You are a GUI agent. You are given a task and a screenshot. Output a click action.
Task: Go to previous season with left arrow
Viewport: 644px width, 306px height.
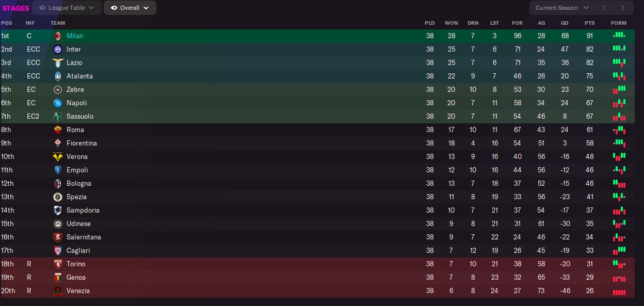[604, 8]
